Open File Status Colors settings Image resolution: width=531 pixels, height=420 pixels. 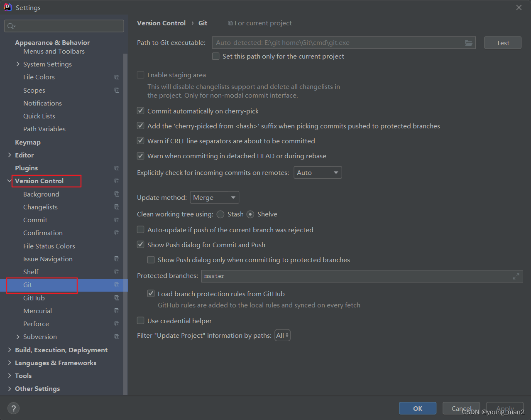49,246
